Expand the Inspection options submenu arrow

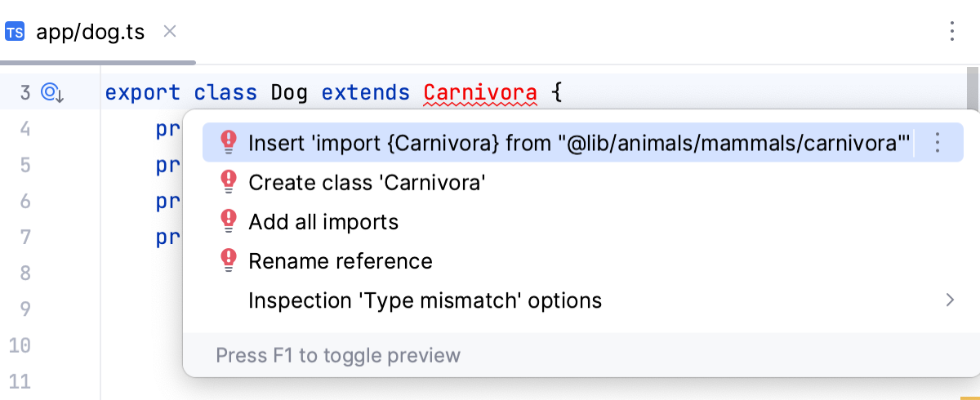click(x=950, y=300)
